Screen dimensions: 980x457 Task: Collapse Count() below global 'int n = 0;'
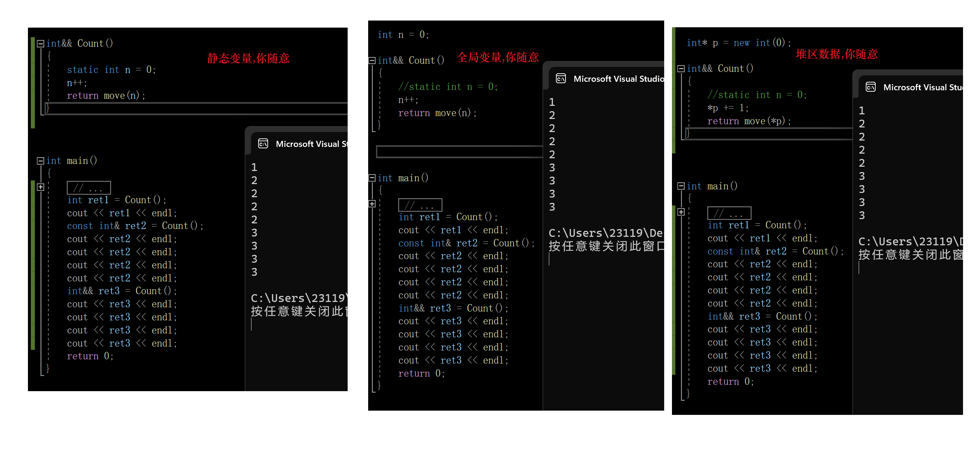372,60
